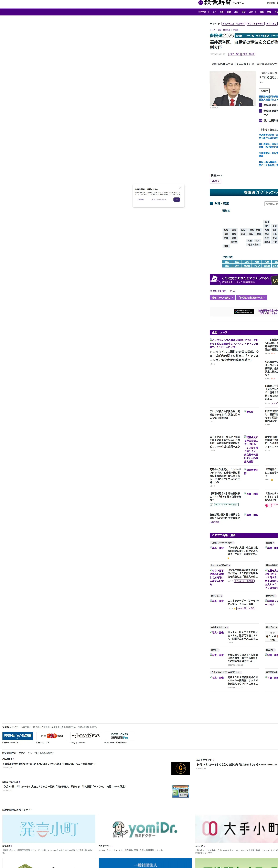Click 「参院選」の最新記事一覧 button
Image resolution: width=278 pixels, height=868 pixels.
point(252,298)
